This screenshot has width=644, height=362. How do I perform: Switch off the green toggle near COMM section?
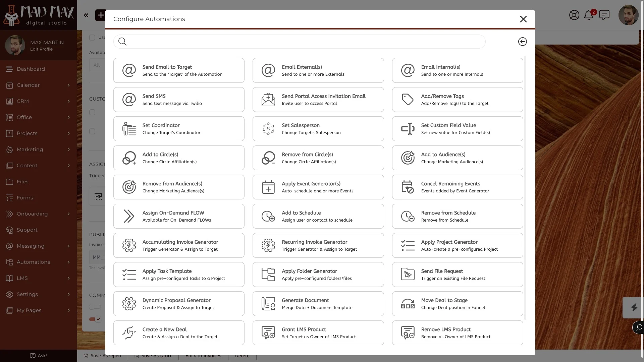coord(94,319)
